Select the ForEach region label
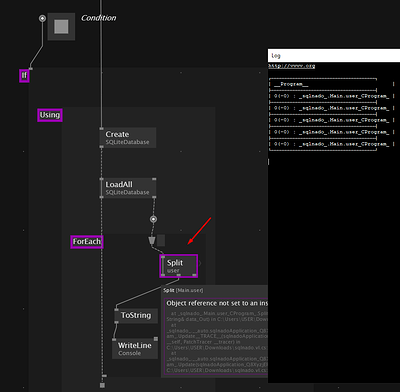The image size is (400, 392). [87, 242]
